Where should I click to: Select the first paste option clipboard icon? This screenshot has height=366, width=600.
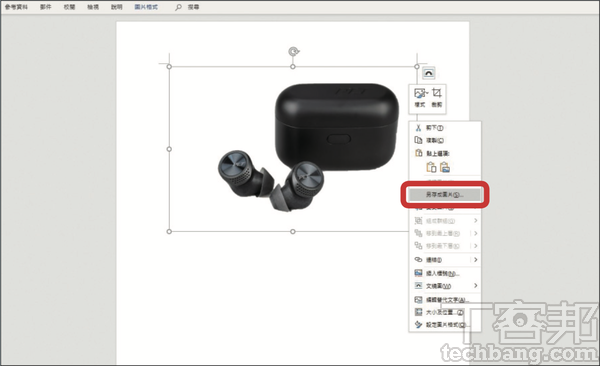tap(431, 167)
